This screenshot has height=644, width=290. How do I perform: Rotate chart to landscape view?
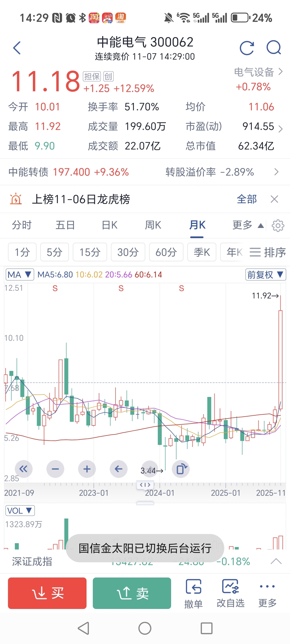[x=181, y=469]
